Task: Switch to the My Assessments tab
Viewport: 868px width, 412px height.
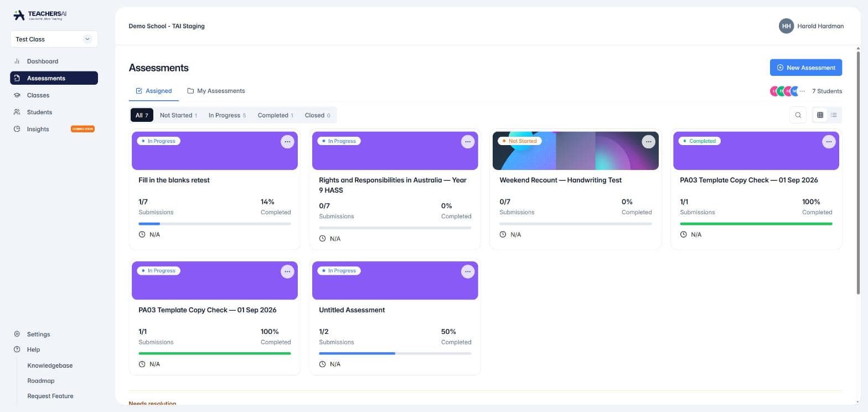Action: point(216,91)
